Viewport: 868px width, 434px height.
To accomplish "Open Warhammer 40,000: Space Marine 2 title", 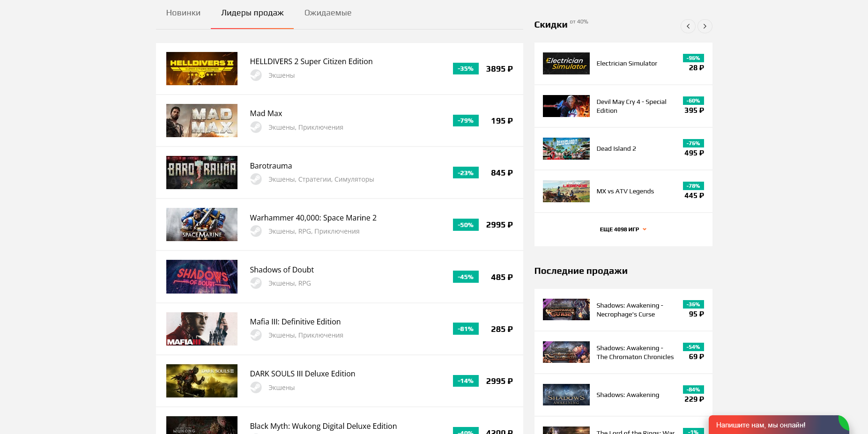I will pos(313,218).
